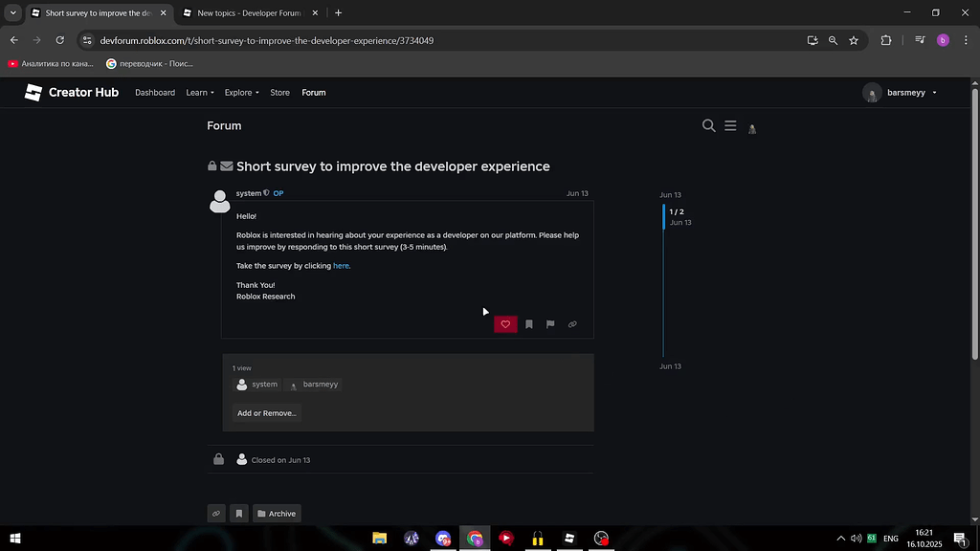Click the page vertical scrollbar
Viewport: 980px width, 551px height.
pyautogui.click(x=974, y=224)
